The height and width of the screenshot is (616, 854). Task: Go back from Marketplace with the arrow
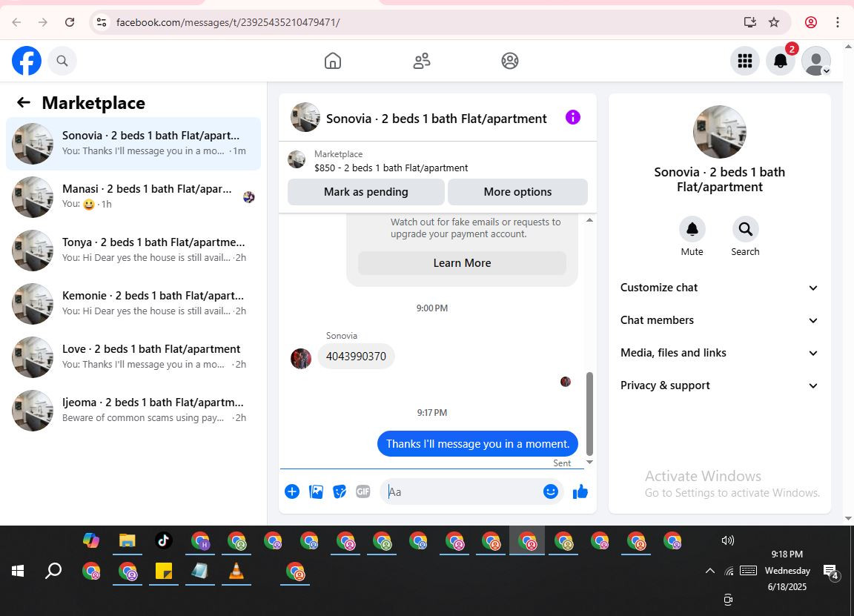coord(24,102)
